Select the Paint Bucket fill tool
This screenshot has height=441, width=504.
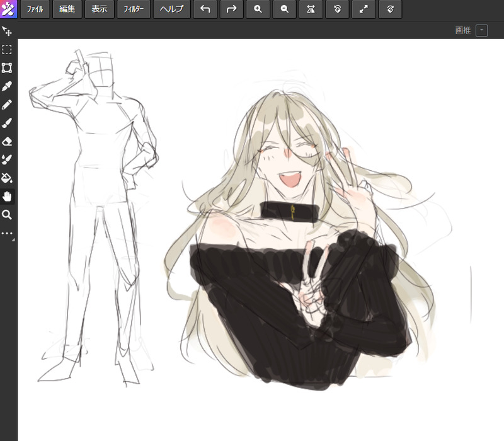click(7, 178)
